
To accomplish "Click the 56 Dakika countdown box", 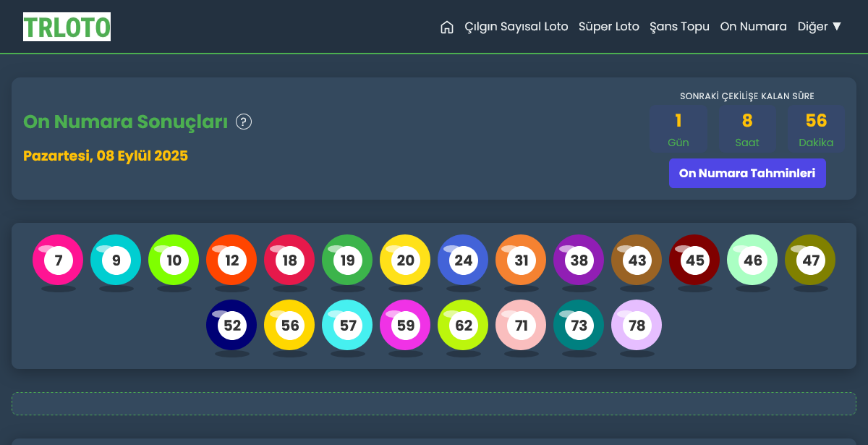I will [x=816, y=129].
